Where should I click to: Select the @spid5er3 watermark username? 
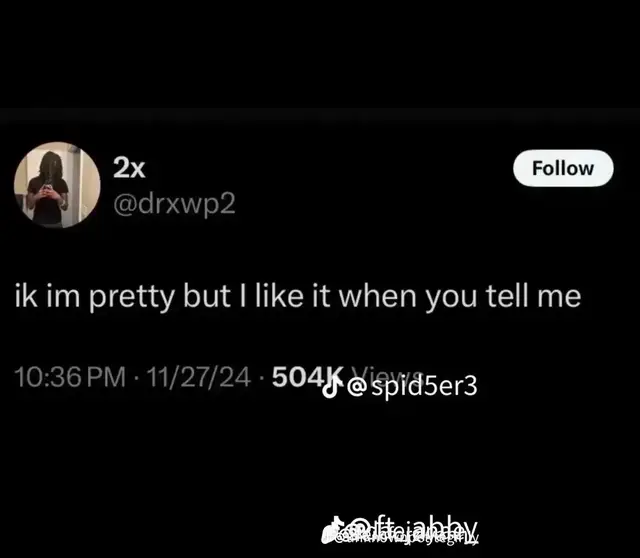coord(412,386)
